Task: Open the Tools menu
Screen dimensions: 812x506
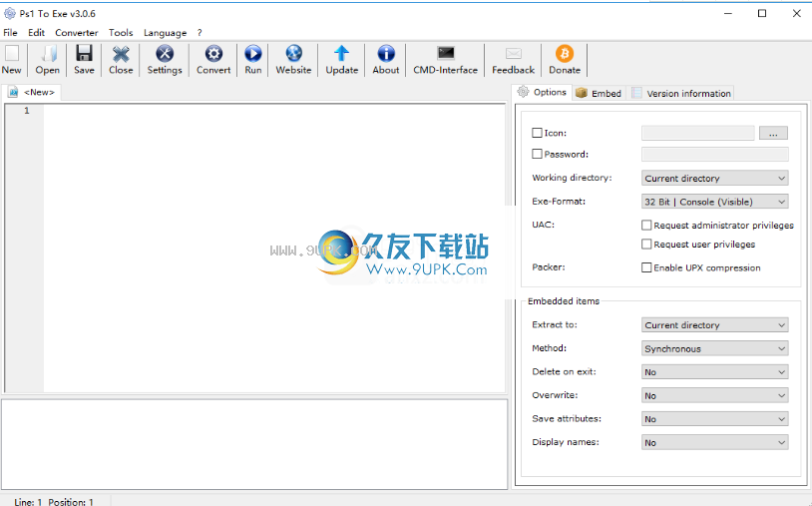Action: click(121, 33)
